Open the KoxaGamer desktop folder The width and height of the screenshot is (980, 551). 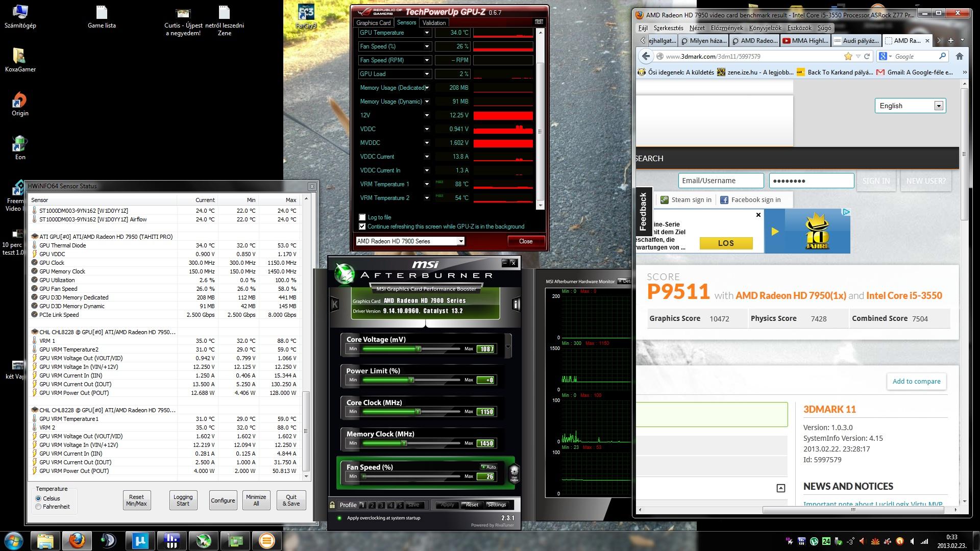(20, 60)
